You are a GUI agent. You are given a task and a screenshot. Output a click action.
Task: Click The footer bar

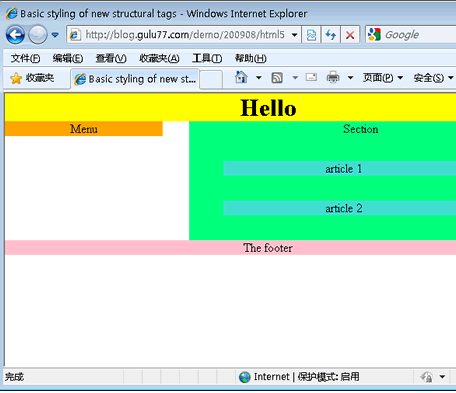[230, 248]
